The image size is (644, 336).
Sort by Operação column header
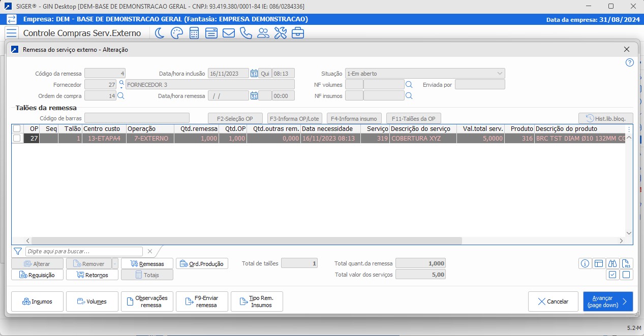coord(150,129)
